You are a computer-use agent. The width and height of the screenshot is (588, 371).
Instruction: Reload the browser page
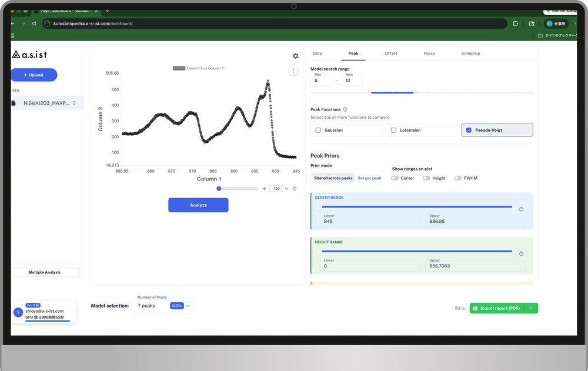(34, 24)
